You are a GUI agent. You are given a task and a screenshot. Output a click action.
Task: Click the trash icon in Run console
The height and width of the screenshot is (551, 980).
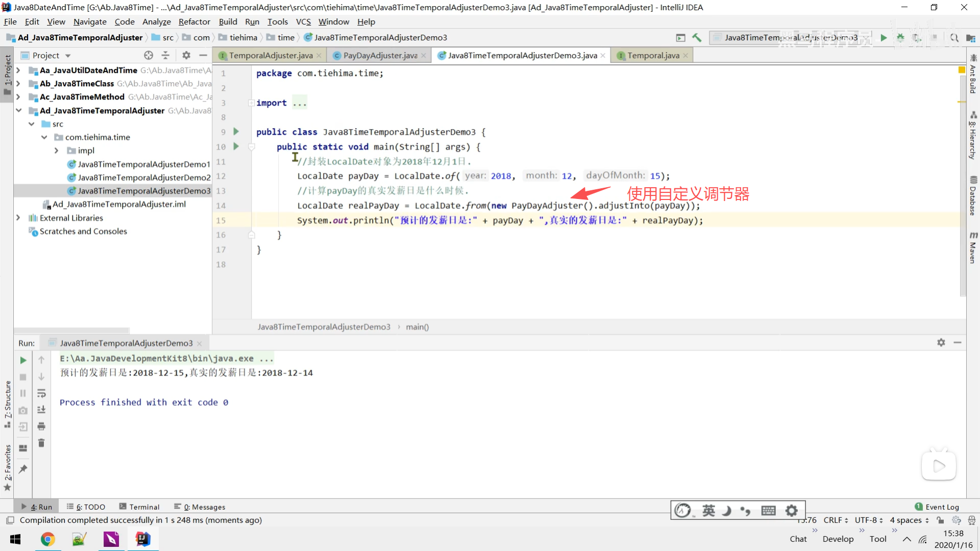pos(41,443)
